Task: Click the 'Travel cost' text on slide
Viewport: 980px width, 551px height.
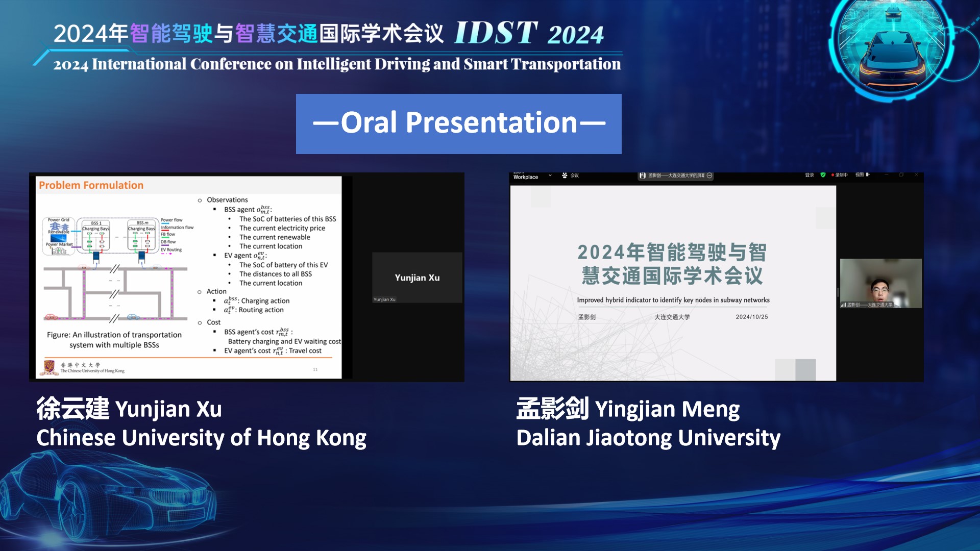Action: (x=305, y=351)
